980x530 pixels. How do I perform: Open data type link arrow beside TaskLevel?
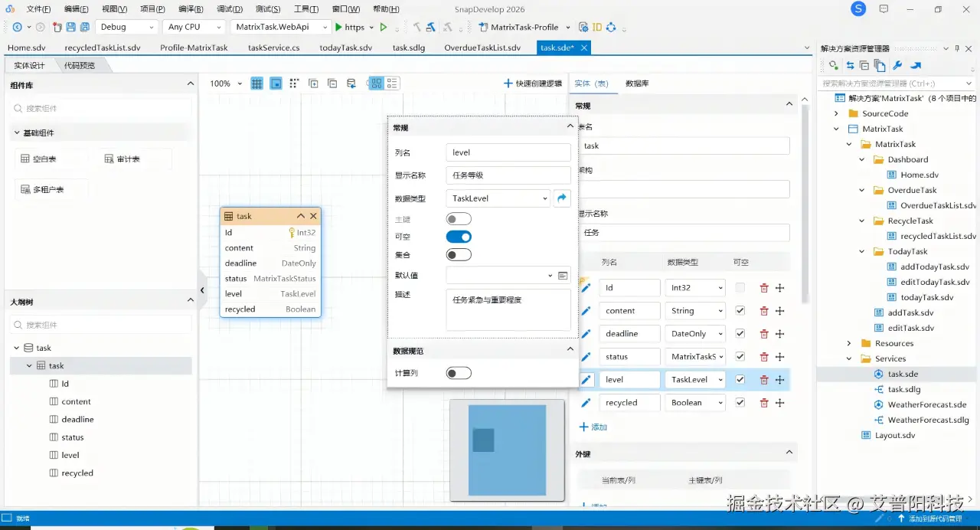pos(562,198)
